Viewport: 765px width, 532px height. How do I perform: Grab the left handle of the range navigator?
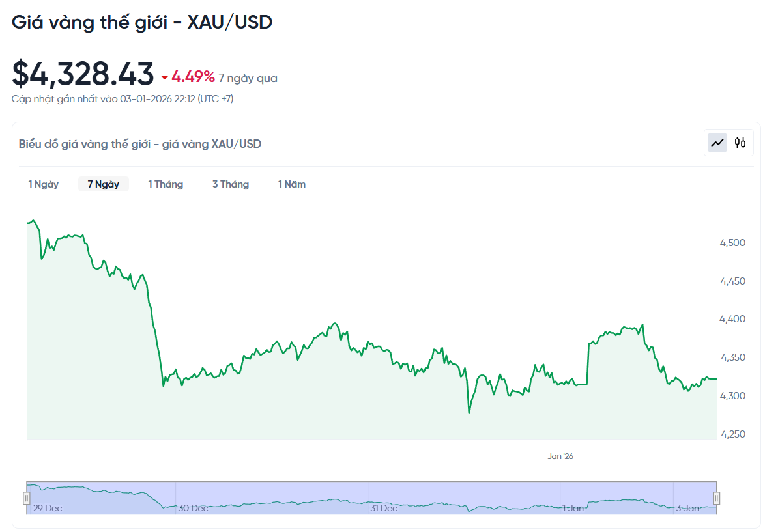(x=27, y=498)
